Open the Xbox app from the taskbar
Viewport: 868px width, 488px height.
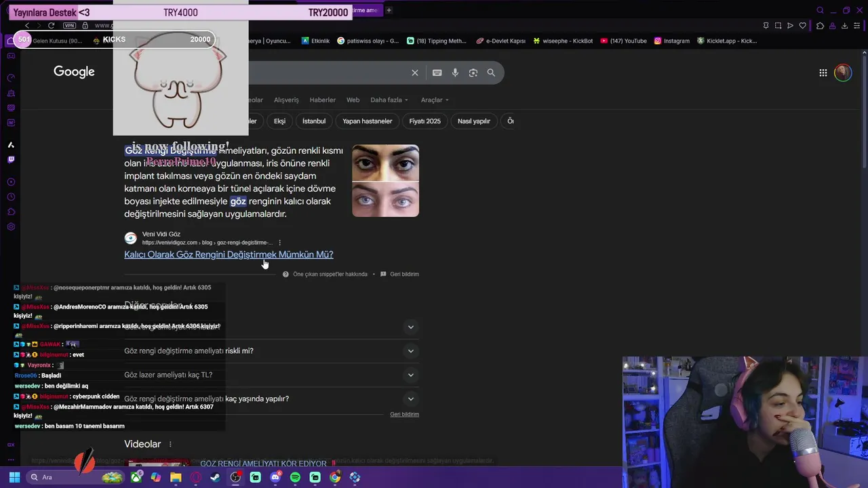coord(136,477)
